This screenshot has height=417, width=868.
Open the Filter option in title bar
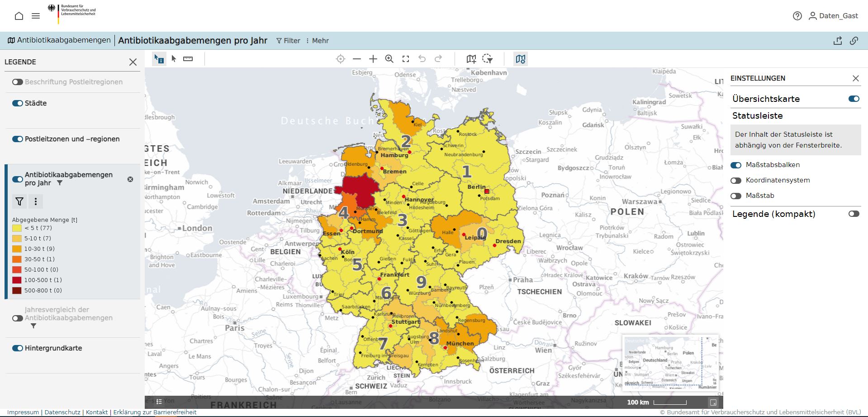click(x=288, y=41)
